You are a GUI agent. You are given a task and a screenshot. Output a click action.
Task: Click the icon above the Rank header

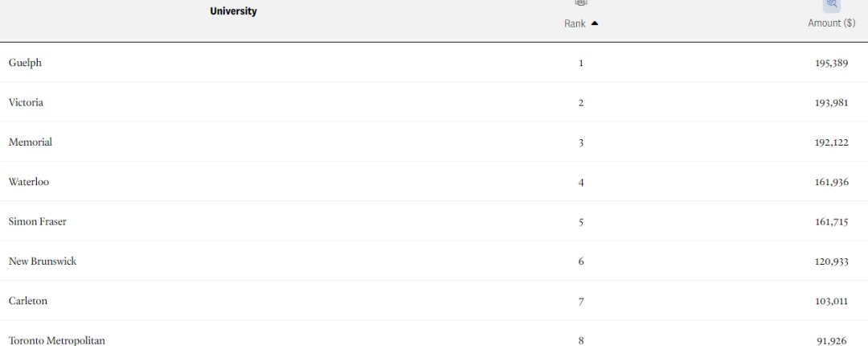click(x=580, y=2)
